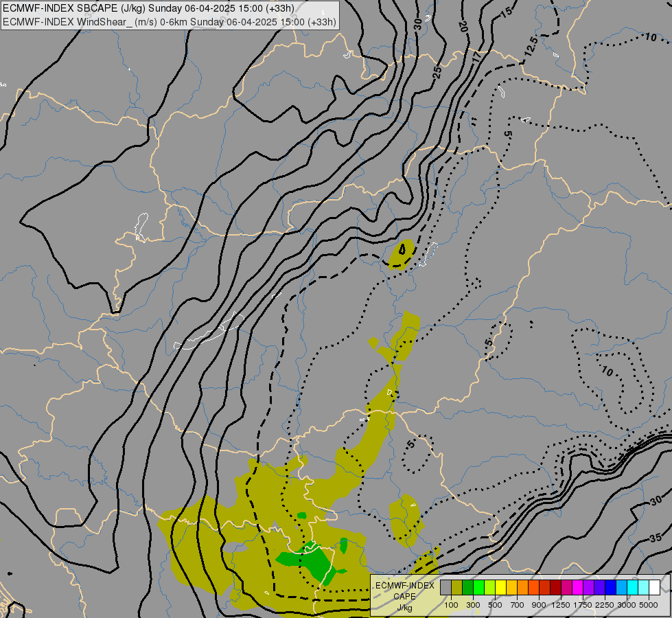Select the pure yellow legend swatch
The height and width of the screenshot is (618, 672).
coord(500,587)
